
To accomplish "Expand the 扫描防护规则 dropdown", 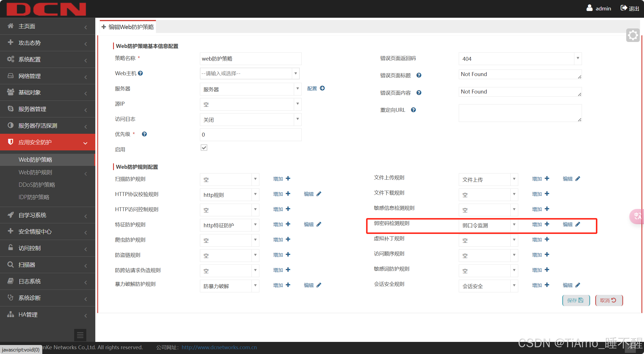I will [x=256, y=179].
